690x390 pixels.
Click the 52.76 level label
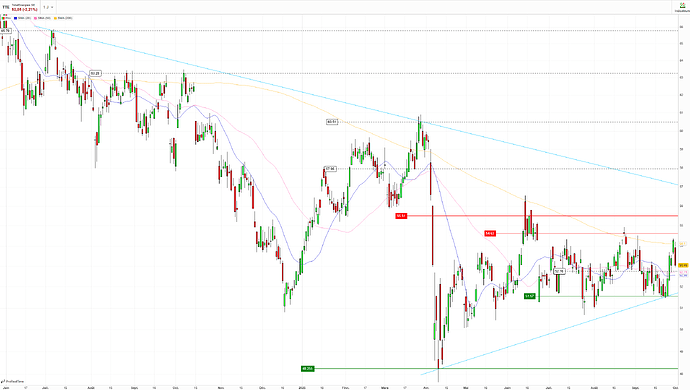(x=559, y=272)
